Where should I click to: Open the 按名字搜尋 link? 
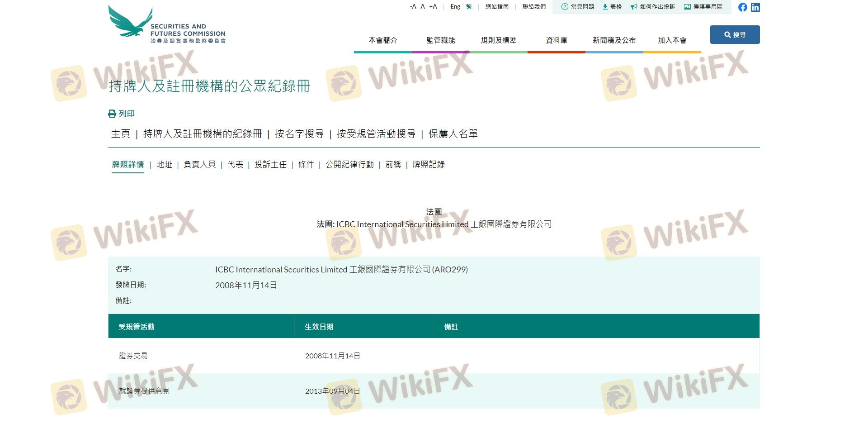point(299,134)
